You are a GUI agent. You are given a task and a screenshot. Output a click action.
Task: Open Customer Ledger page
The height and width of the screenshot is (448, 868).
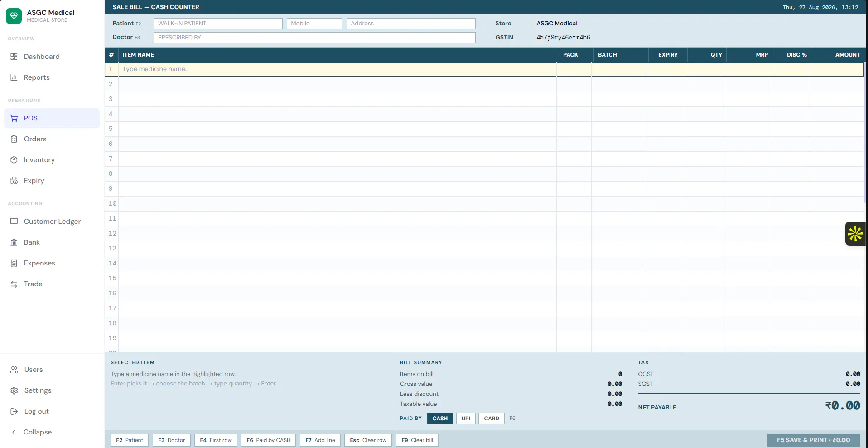[52, 222]
